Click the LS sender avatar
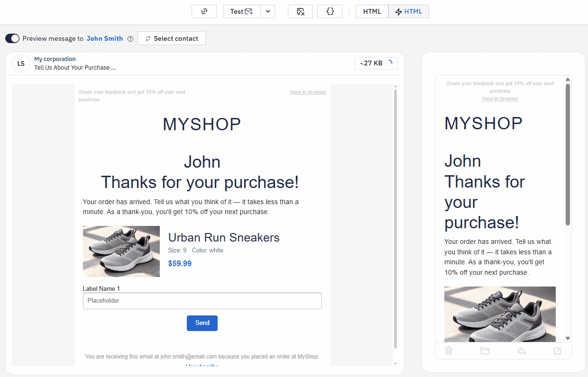The width and height of the screenshot is (588, 377). tap(21, 63)
